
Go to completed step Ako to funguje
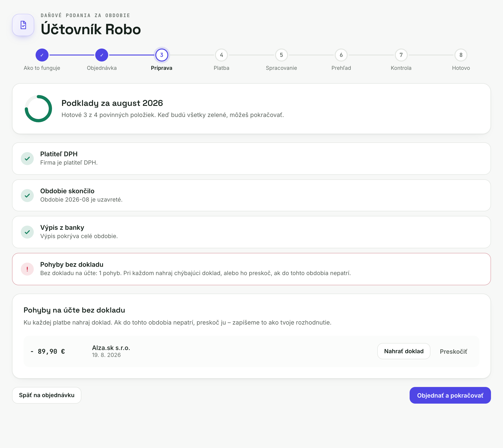pyautogui.click(x=42, y=55)
